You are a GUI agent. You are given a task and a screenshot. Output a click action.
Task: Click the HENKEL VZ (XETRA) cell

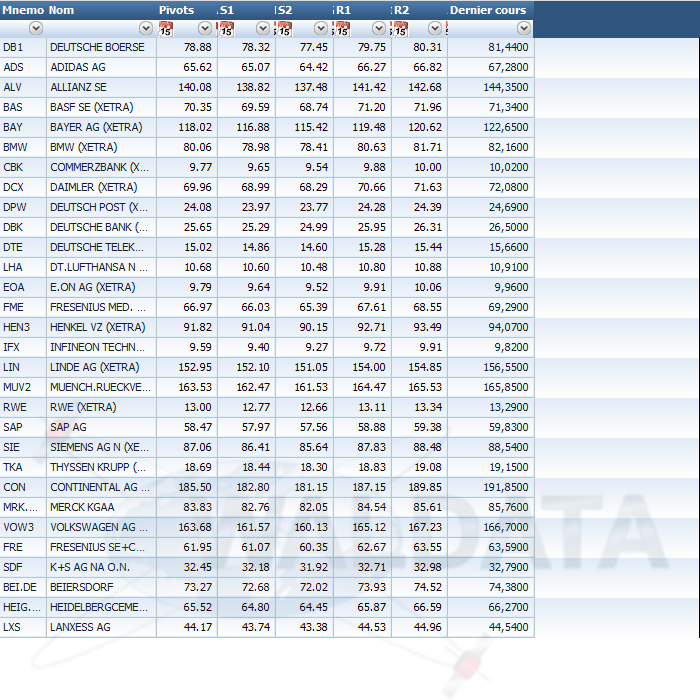coord(101,327)
